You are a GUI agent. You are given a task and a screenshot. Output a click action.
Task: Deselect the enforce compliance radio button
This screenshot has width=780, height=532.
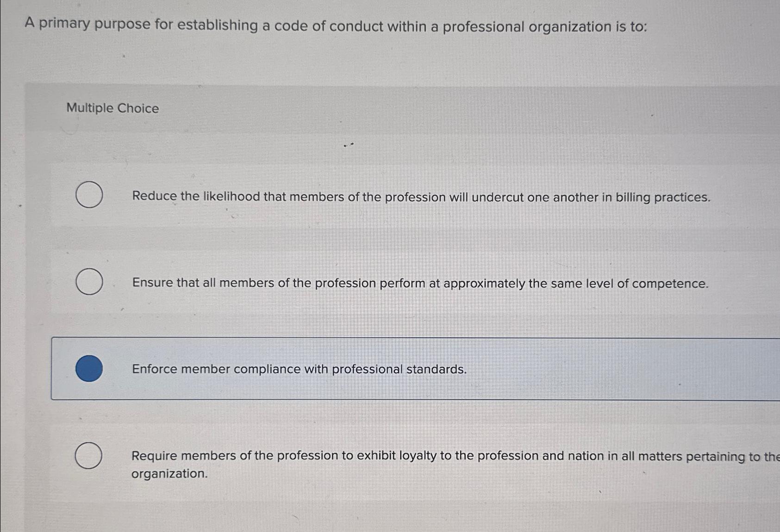[x=89, y=368]
